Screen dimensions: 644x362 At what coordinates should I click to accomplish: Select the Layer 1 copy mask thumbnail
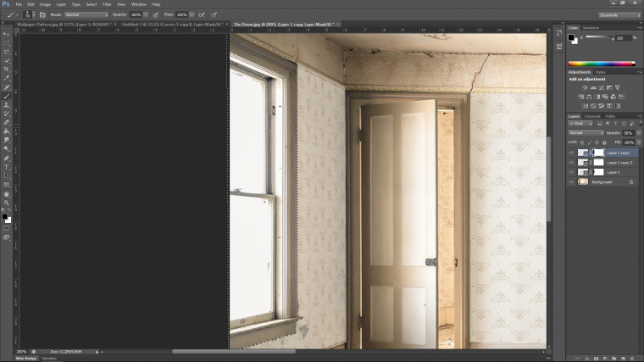click(x=599, y=153)
